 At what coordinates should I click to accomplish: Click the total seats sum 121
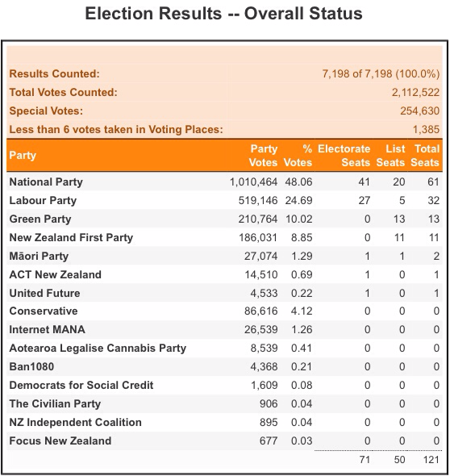[x=431, y=459]
